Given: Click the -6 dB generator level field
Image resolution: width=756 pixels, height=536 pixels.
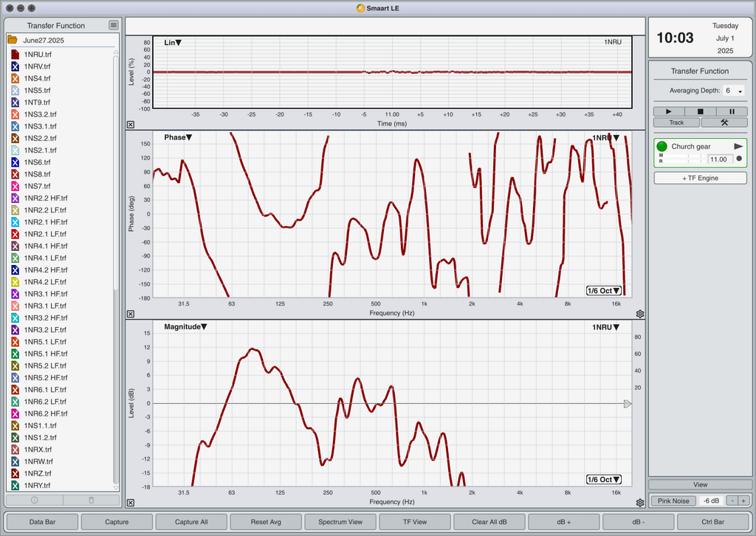Looking at the screenshot, I should (x=711, y=501).
